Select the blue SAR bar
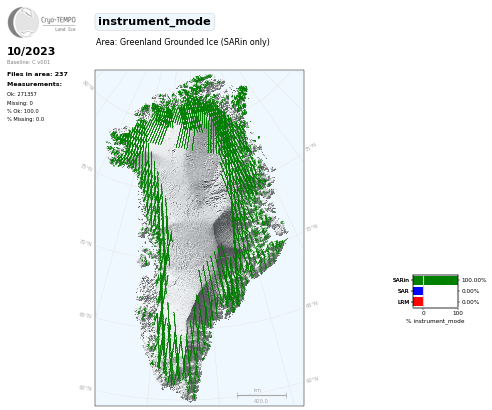The height and width of the screenshot is (410, 492). point(418,291)
